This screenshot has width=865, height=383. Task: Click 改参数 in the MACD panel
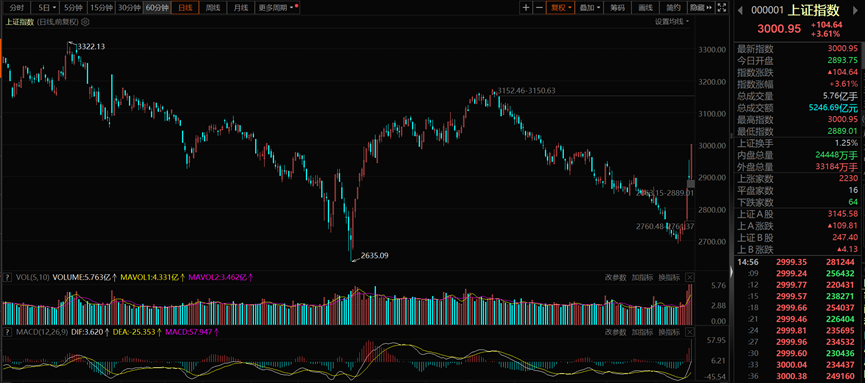[615, 332]
